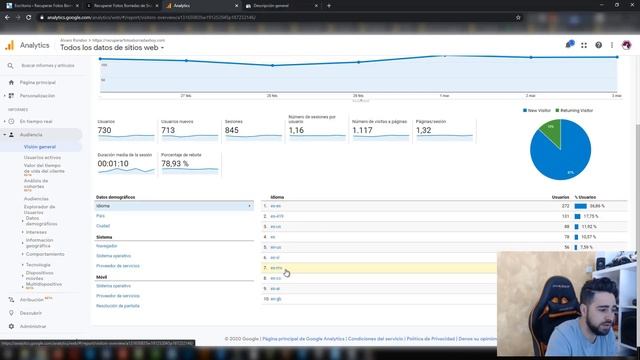Open the notifications bell in Analytics header
640x360 pixels.
coord(570,44)
